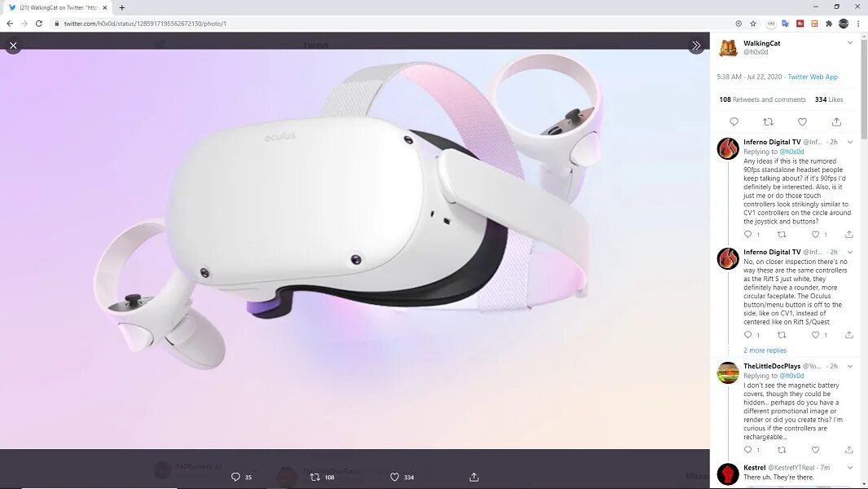Click the Oculus headset photo
Viewport: 868px width, 489px height.
[355, 249]
